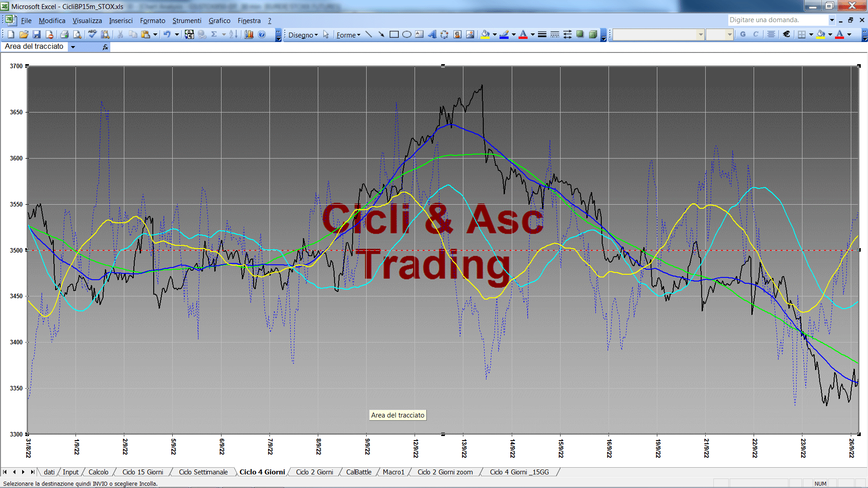Open the Name Box dropdown arrow
Viewport: 868px width, 488px height.
pos(73,47)
